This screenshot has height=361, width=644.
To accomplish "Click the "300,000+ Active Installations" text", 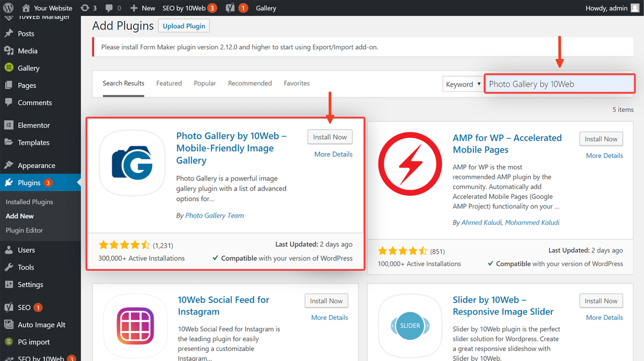I will [x=141, y=258].
